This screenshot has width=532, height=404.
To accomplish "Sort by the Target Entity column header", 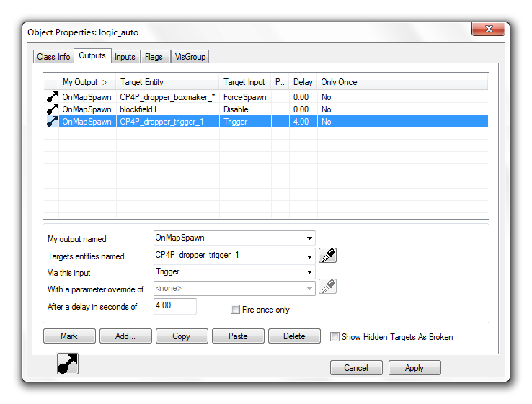I will [167, 82].
